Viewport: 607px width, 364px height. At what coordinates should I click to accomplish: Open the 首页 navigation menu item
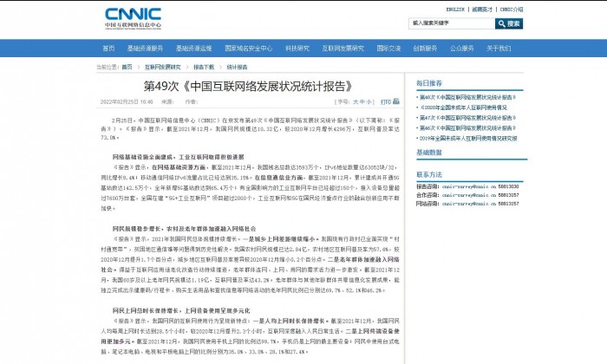pyautogui.click(x=108, y=49)
